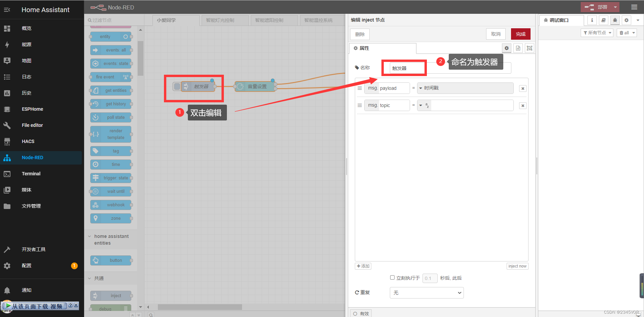Image resolution: width=644 pixels, height=317 pixels.
Task: Select the 音量设置 node on canvas
Action: pos(255,86)
